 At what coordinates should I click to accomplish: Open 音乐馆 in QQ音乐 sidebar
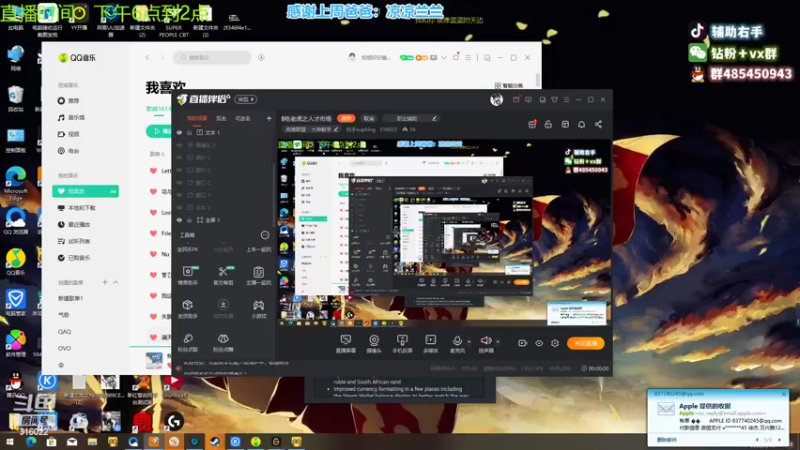pos(72,118)
